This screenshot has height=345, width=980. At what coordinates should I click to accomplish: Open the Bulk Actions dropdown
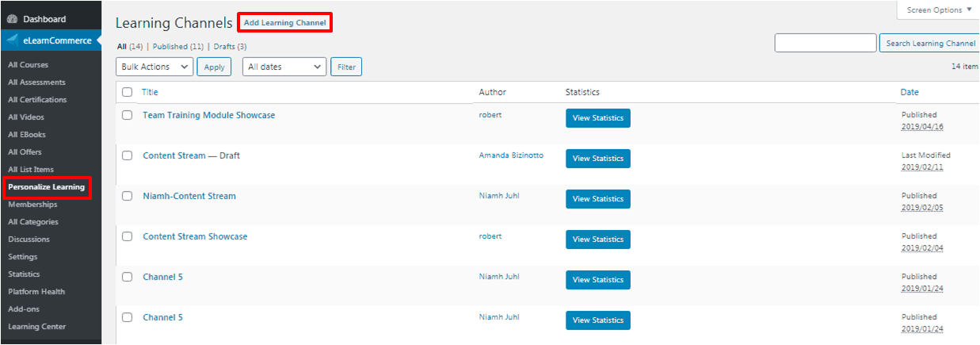(x=154, y=67)
